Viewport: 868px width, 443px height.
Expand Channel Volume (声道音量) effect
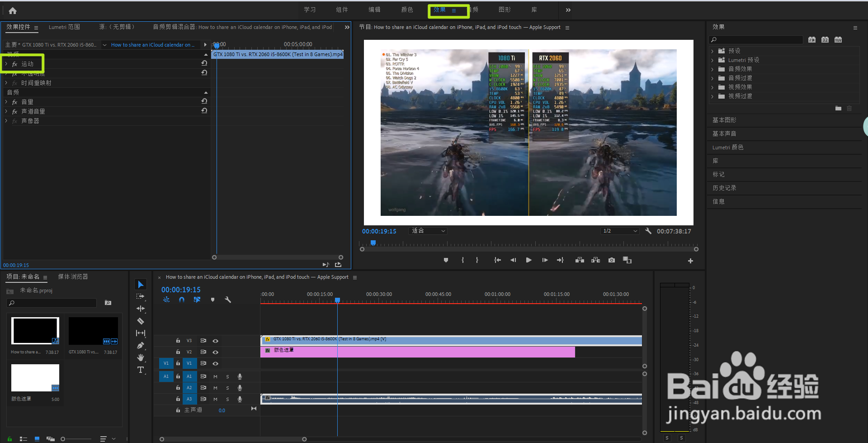pyautogui.click(x=6, y=111)
